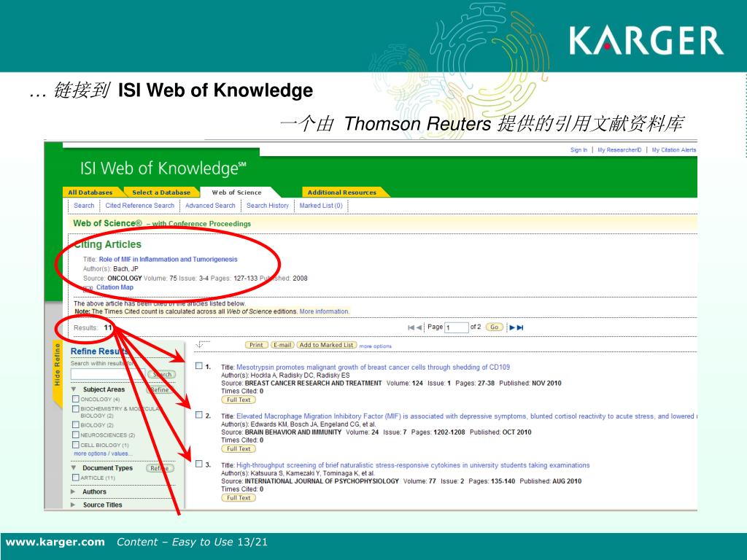
Task: Open the More information link
Action: tap(324, 311)
